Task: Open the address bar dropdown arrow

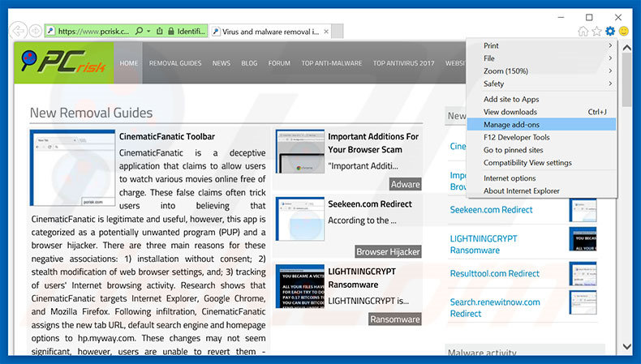Action: [148, 31]
